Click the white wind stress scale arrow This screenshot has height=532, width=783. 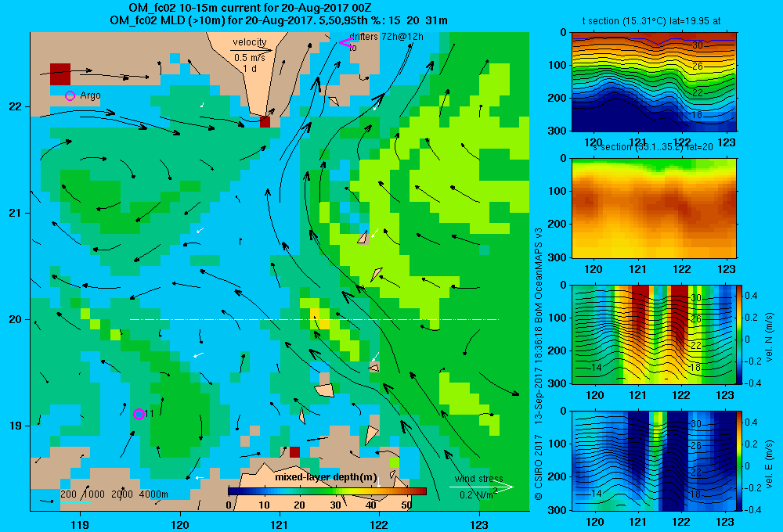pyautogui.click(x=482, y=487)
